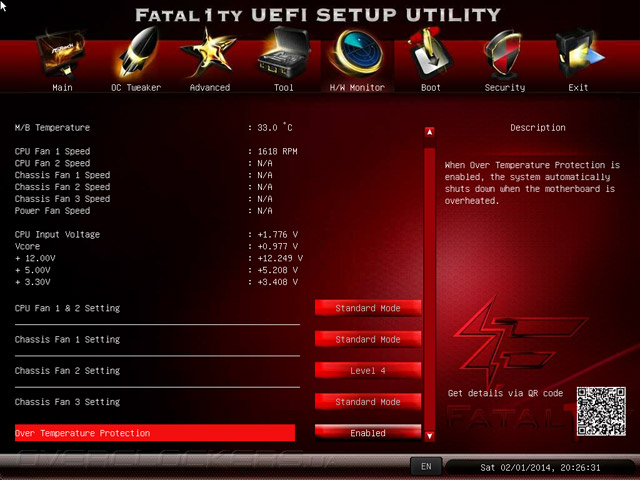
Task: Click the date and time display
Action: [x=540, y=467]
